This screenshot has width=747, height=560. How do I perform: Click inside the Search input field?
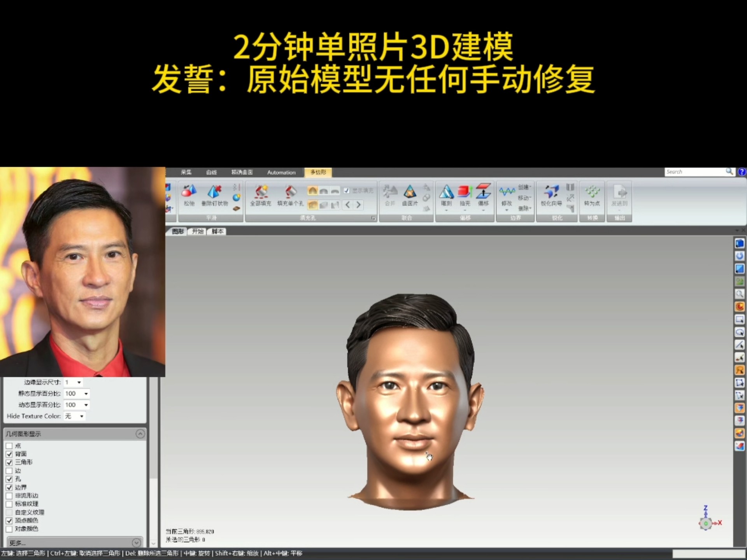click(x=695, y=171)
